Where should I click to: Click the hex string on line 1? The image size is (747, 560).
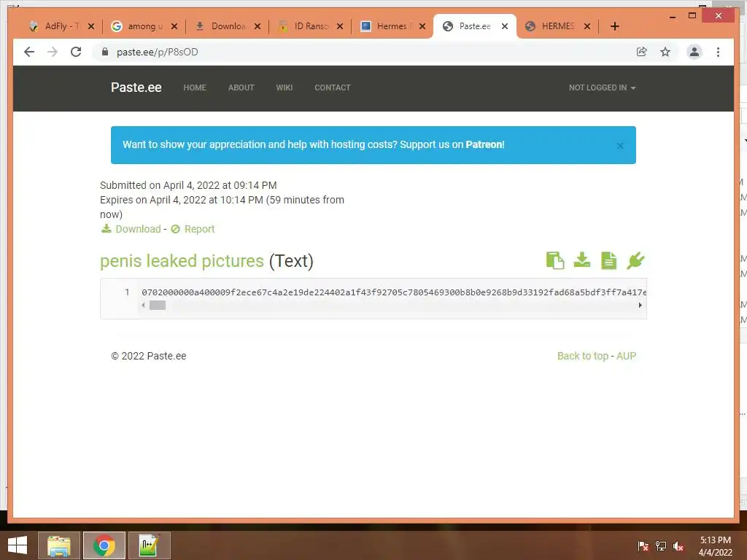(x=394, y=292)
